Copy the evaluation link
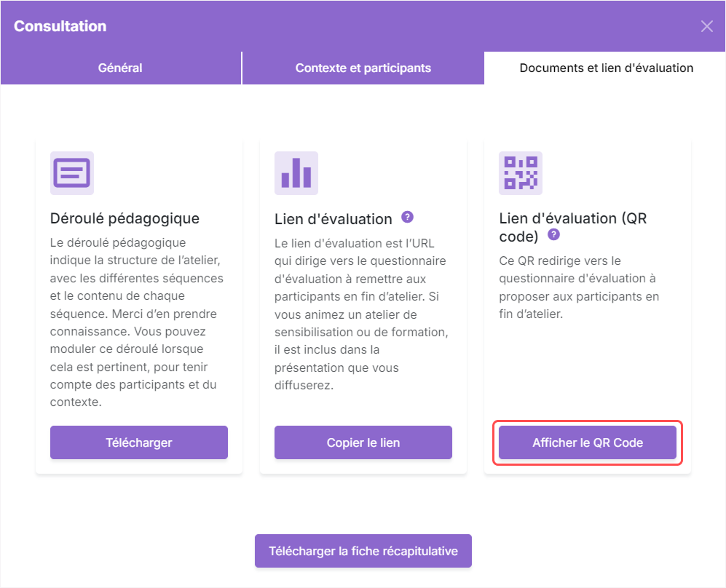Screen dimensions: 726x588 (x=363, y=442)
